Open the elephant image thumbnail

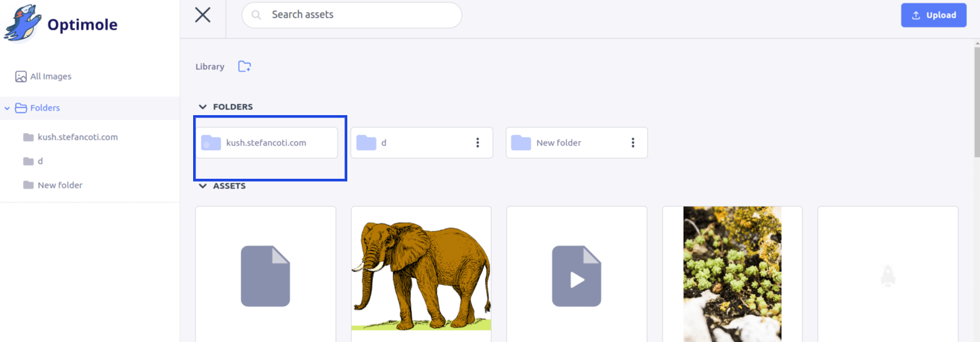pos(421,275)
